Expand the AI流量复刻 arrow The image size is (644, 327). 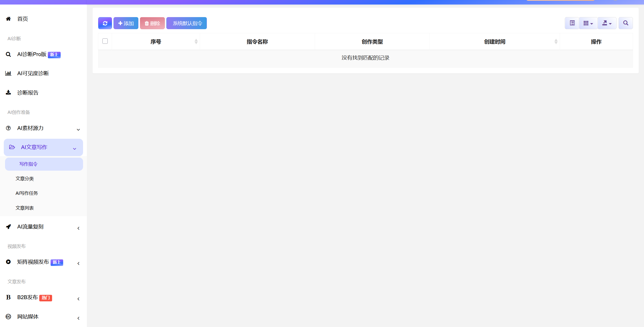[79, 228]
